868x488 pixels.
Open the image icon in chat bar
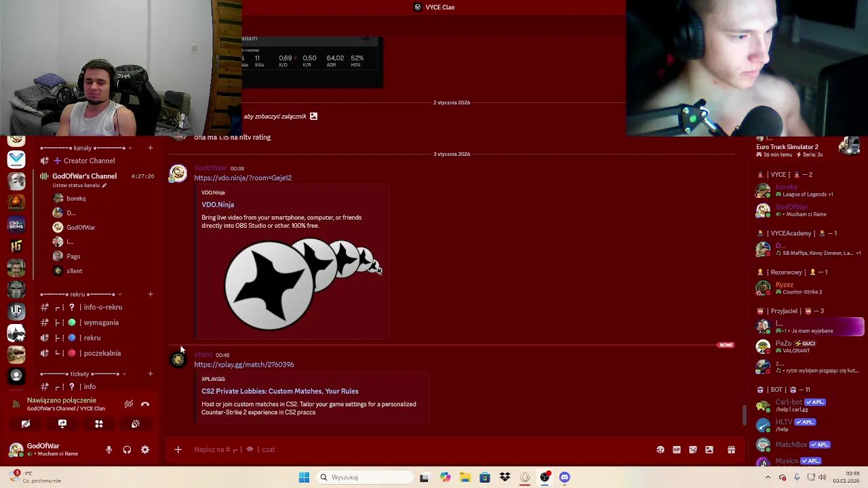[709, 449]
